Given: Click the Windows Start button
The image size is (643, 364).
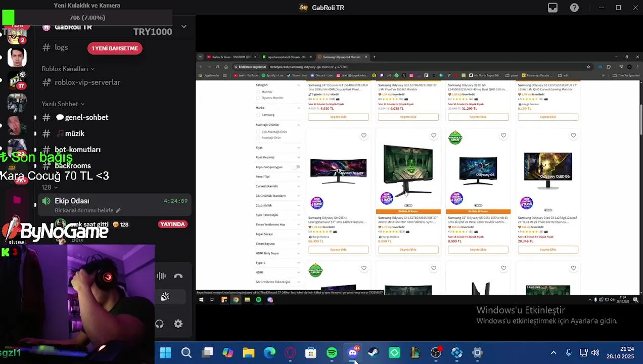Looking at the screenshot, I should point(166,353).
